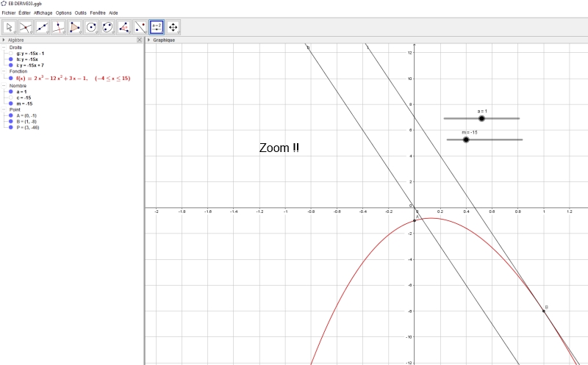
Task: Select the Ellipse conic tool
Action: pyautogui.click(x=107, y=27)
